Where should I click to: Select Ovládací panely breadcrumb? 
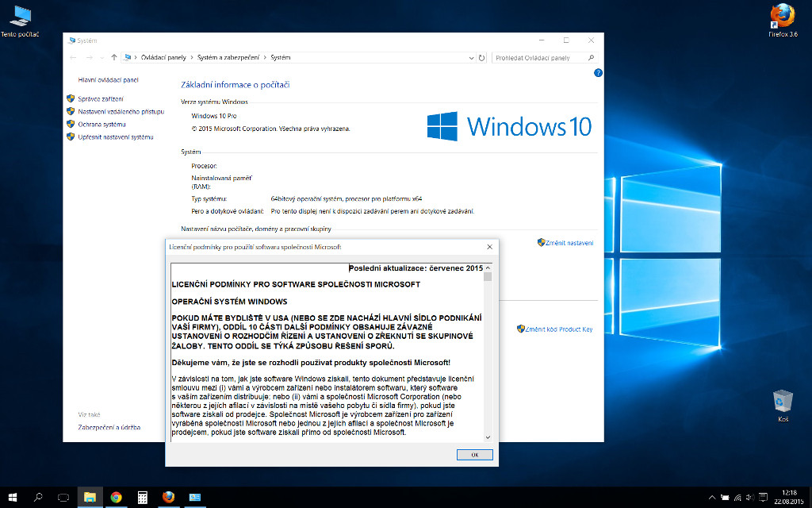click(163, 57)
